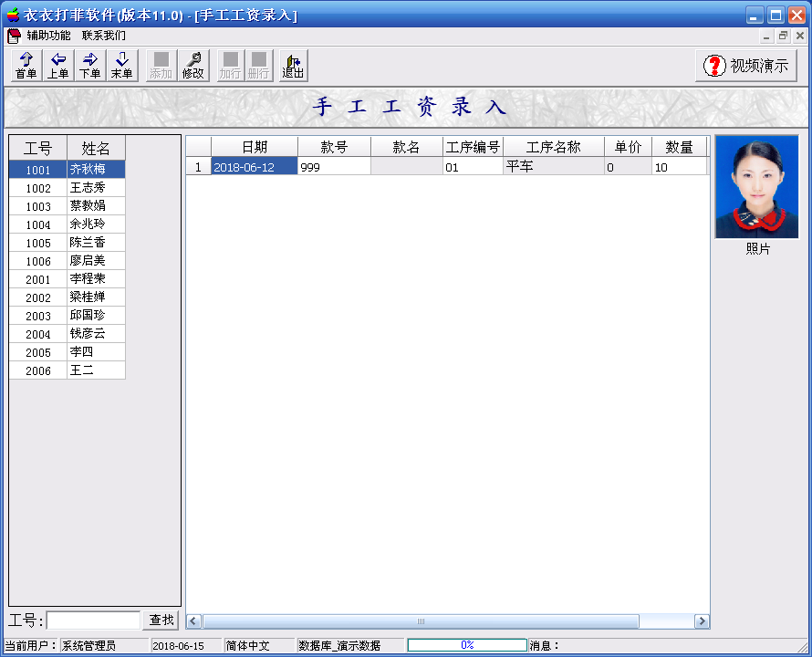
Task: Jump to last record with 末单
Action: pyautogui.click(x=121, y=66)
